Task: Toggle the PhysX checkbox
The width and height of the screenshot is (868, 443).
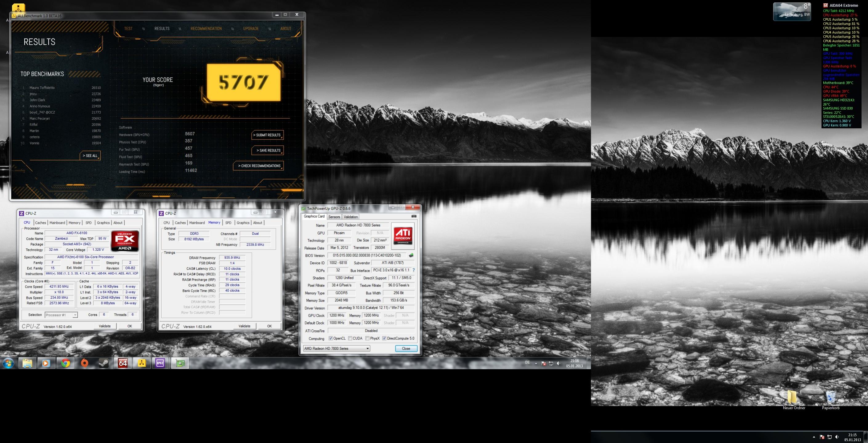Action: click(367, 338)
